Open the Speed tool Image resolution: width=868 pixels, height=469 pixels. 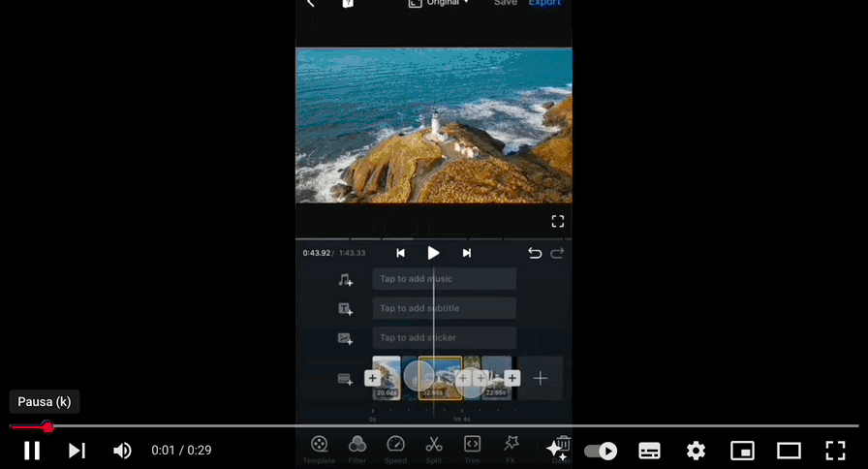[395, 450]
